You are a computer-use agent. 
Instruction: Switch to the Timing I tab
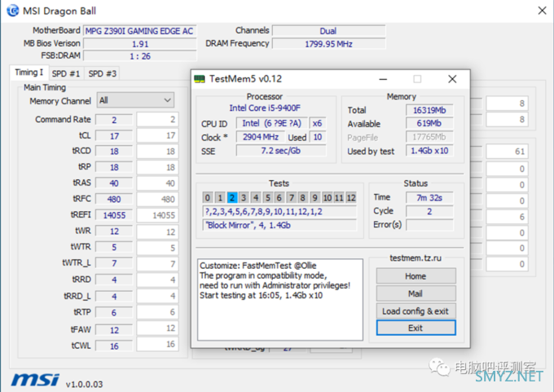tap(29, 73)
